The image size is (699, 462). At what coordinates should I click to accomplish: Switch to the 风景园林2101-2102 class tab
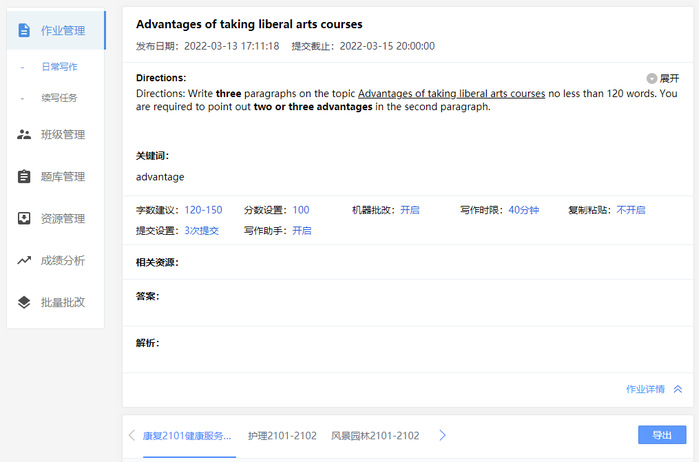[x=374, y=436]
